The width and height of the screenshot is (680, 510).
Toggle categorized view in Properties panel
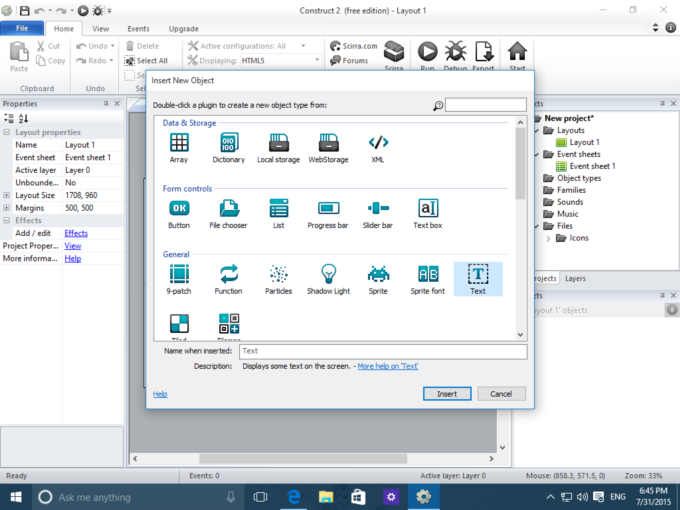pos(9,118)
